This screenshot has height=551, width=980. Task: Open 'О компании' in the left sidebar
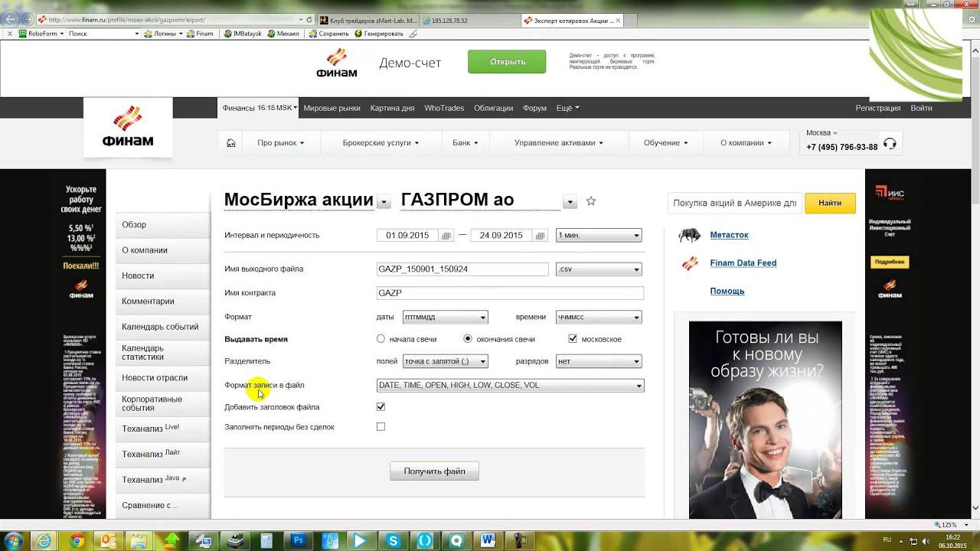tap(163, 250)
